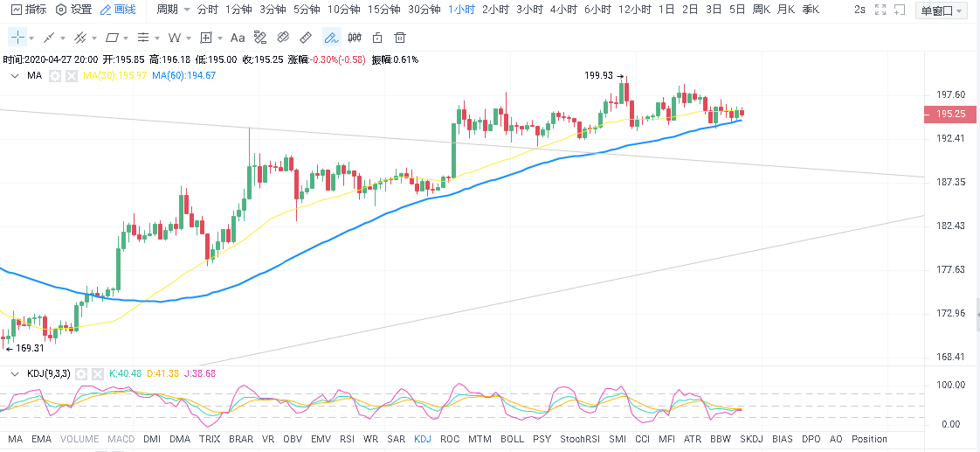Open MA indicator settings gear
Image resolution: width=980 pixels, height=452 pixels.
[54, 76]
